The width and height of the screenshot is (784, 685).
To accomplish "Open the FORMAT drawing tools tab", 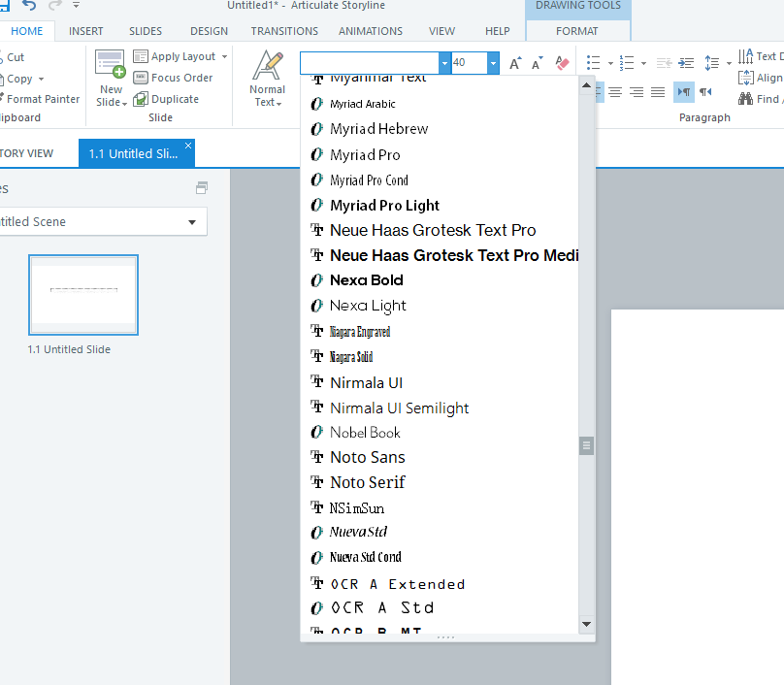I will pyautogui.click(x=577, y=31).
